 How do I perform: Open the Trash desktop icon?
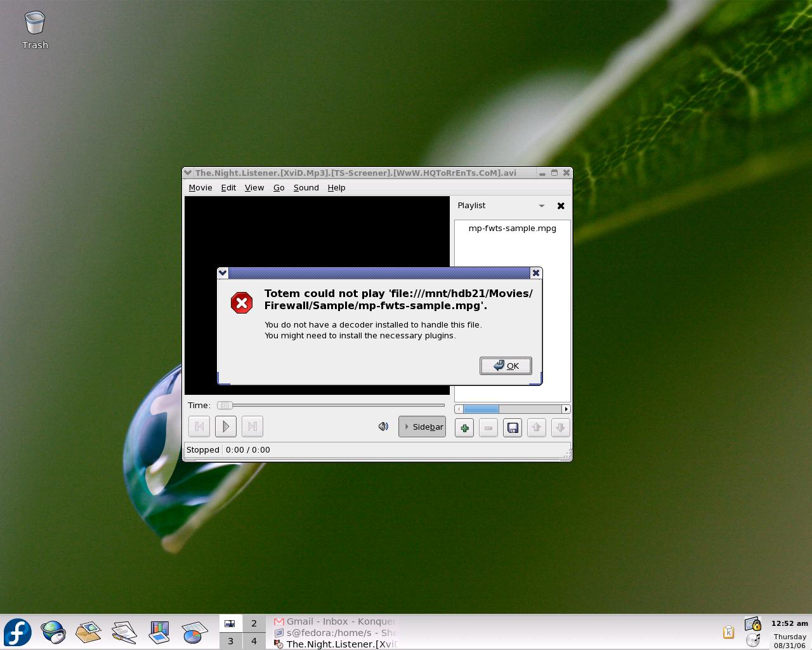[35, 30]
